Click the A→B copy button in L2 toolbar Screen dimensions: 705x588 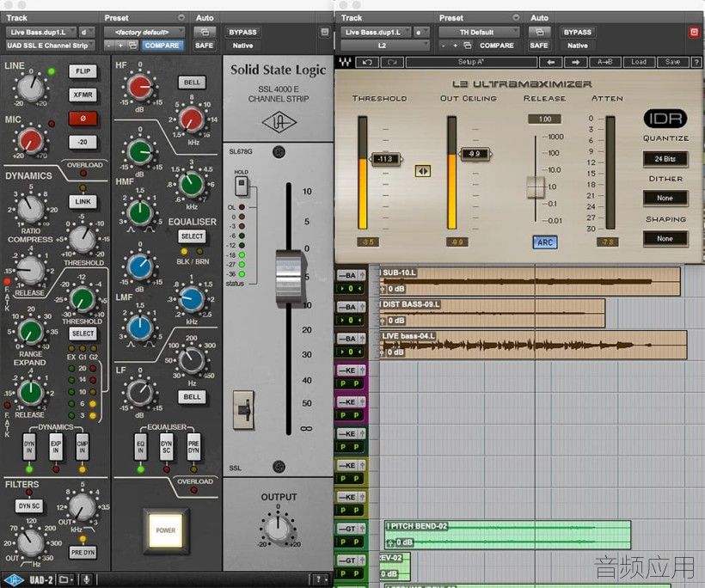click(x=605, y=63)
